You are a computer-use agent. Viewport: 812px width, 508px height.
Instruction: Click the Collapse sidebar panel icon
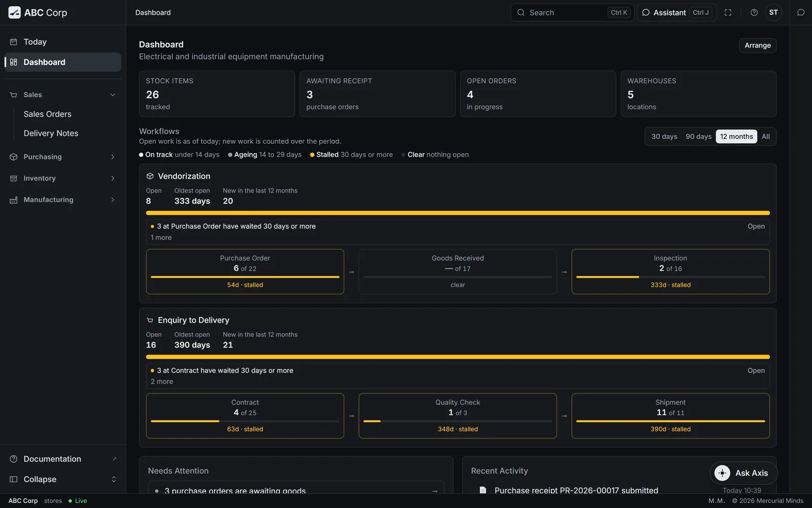coord(14,480)
